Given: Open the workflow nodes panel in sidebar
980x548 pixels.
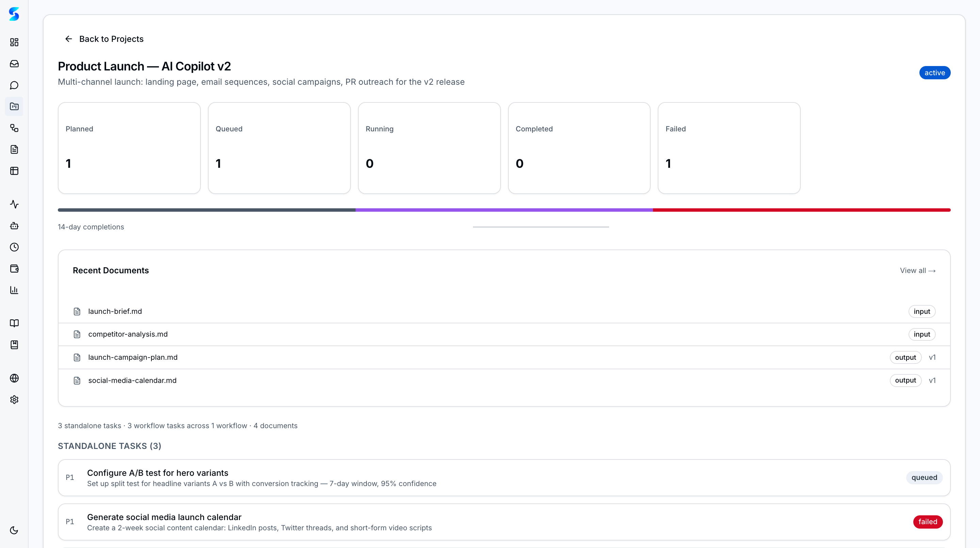Looking at the screenshot, I should click(14, 128).
